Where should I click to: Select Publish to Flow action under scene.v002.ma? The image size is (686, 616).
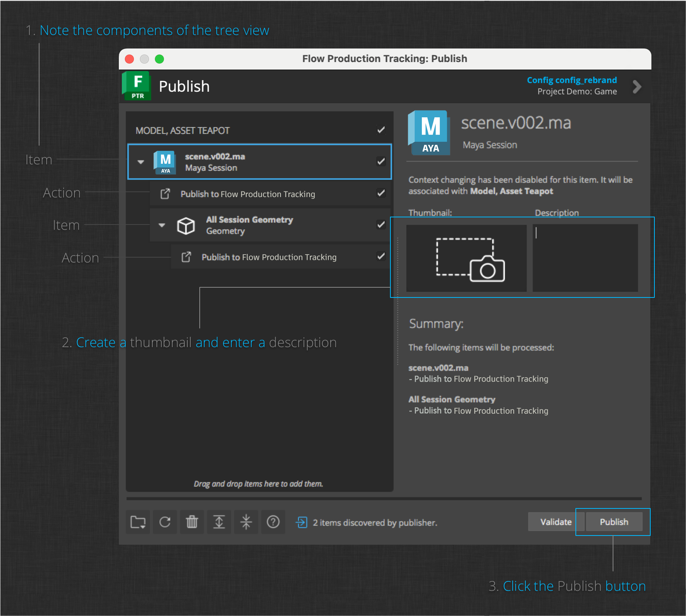pyautogui.click(x=270, y=194)
